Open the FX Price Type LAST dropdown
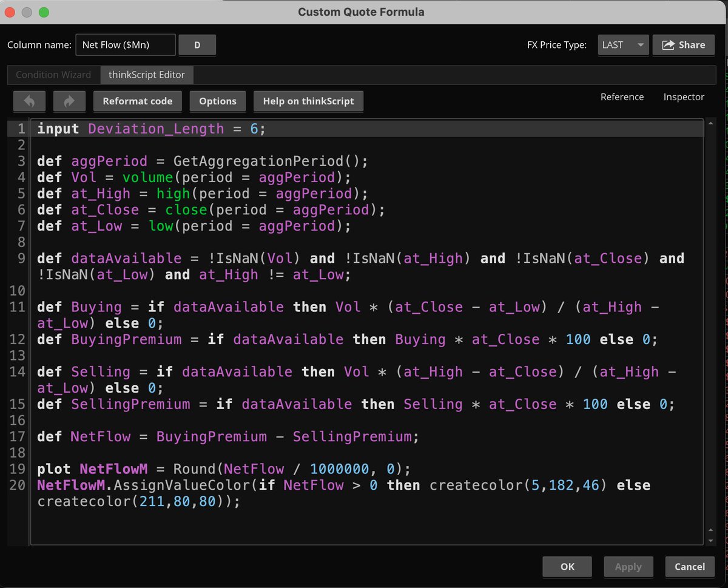Viewport: 728px width, 588px height. 623,45
